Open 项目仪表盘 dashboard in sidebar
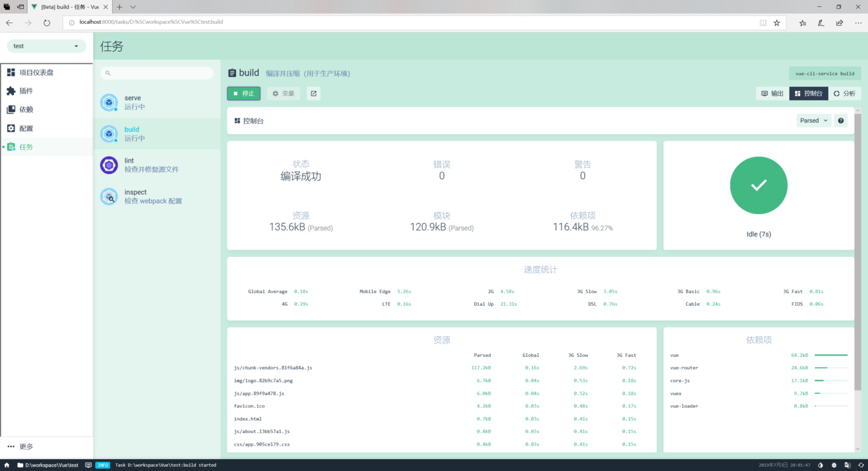 click(x=46, y=72)
